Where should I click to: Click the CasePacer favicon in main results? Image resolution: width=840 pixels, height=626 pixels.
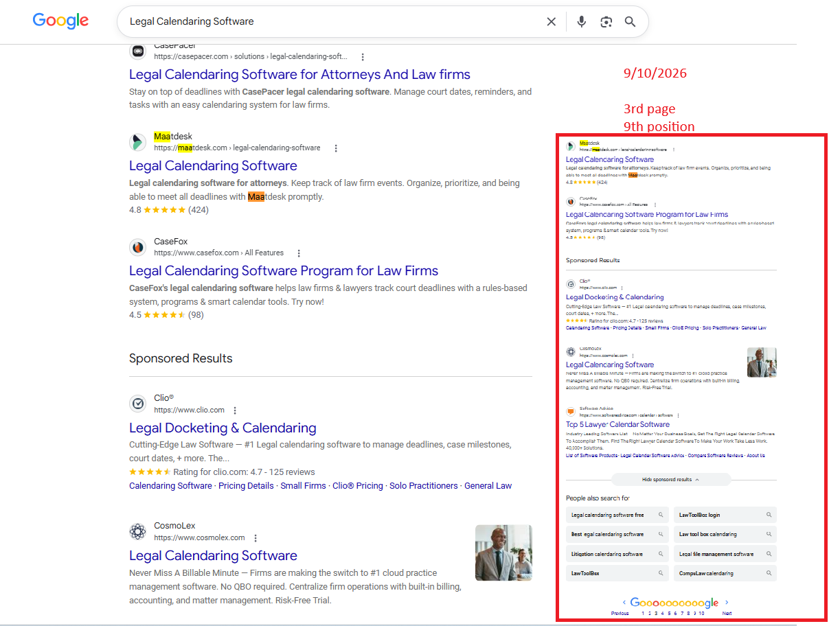(138, 51)
